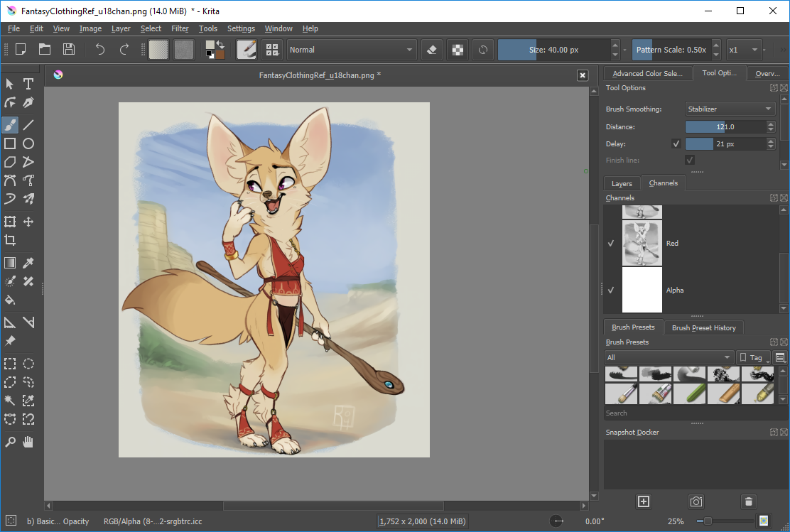Open the Filter menu
790x532 pixels.
tap(179, 28)
